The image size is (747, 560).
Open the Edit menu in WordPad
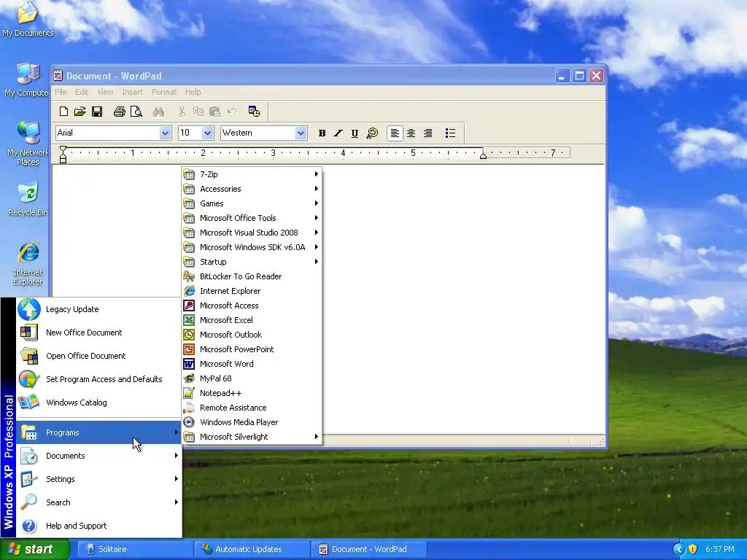tap(82, 92)
